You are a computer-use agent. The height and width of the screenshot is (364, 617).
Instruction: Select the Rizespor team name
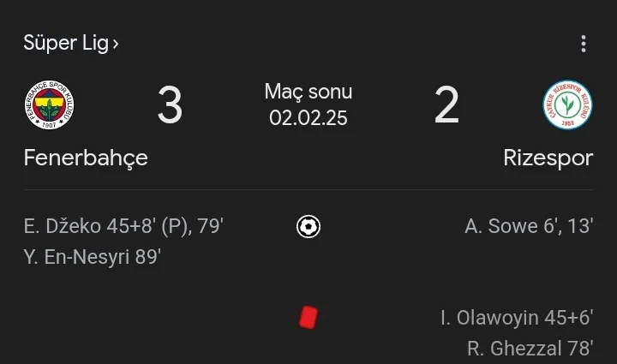pos(548,158)
